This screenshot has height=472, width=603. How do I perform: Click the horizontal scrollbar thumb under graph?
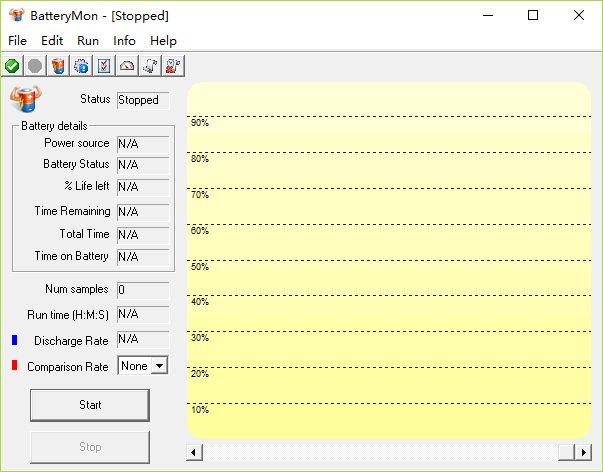[566, 452]
